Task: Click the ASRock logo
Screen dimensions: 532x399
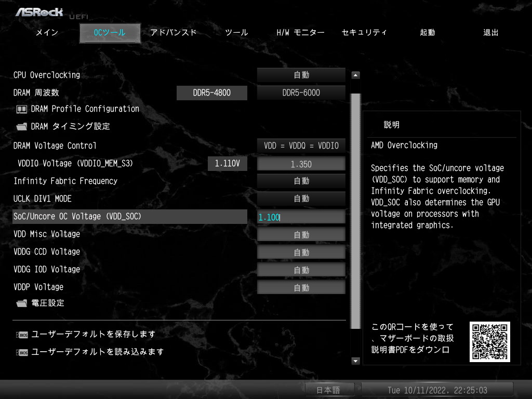Action: pyautogui.click(x=39, y=12)
